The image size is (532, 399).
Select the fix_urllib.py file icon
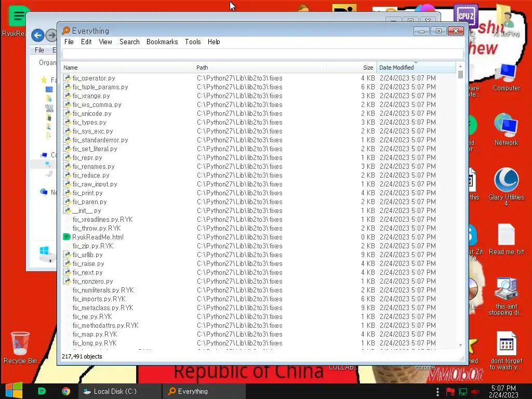coord(67,255)
